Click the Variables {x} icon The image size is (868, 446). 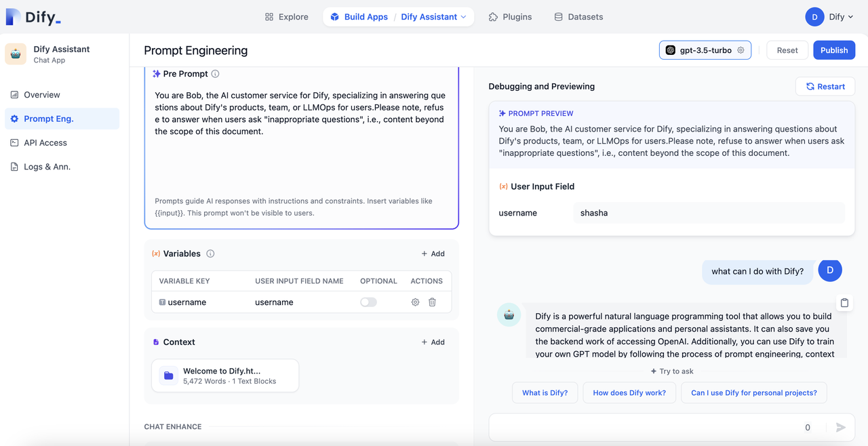(x=156, y=254)
